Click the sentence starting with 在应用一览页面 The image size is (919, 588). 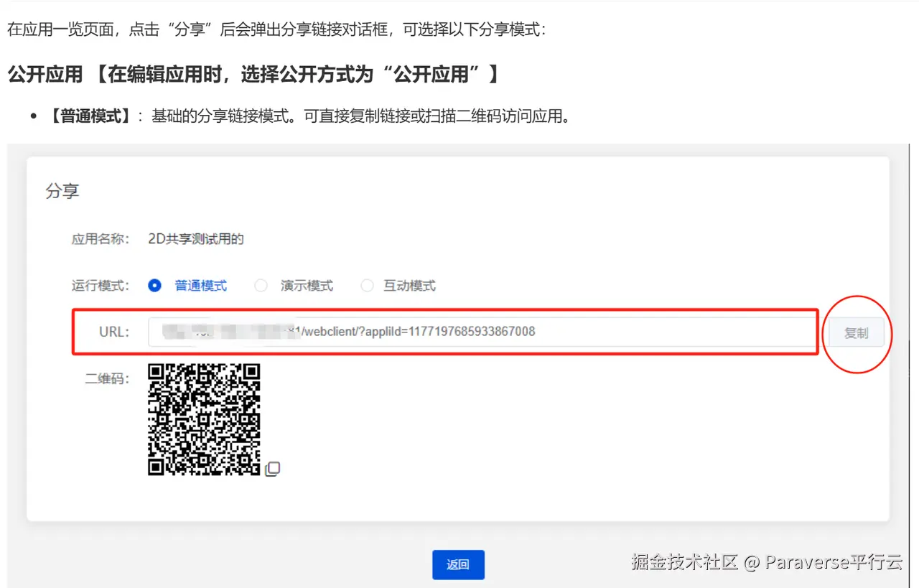(276, 30)
